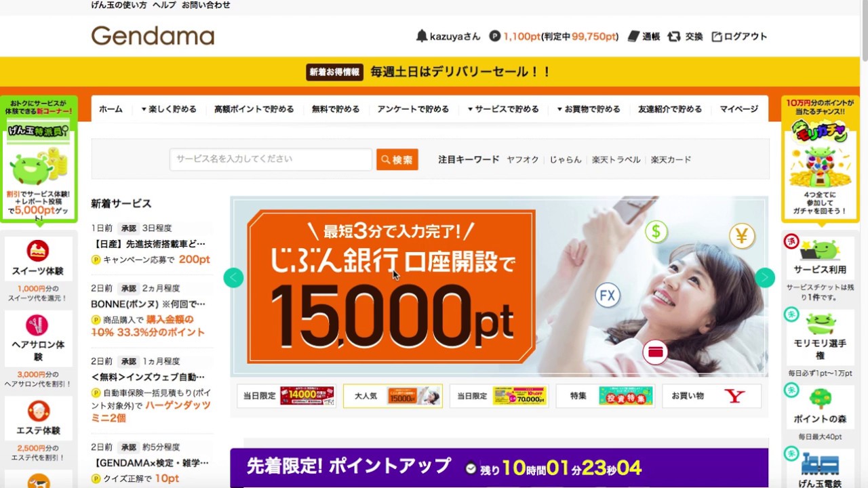This screenshot has width=868, height=488.
Task: Expand the お買物で貯める dropdown menu
Action: tap(589, 109)
